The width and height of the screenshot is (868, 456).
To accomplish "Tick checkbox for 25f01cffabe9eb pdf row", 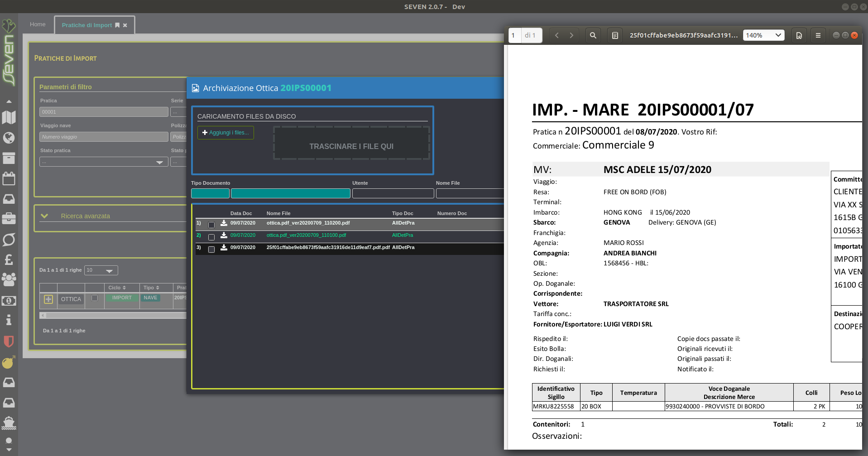I will [x=211, y=250].
